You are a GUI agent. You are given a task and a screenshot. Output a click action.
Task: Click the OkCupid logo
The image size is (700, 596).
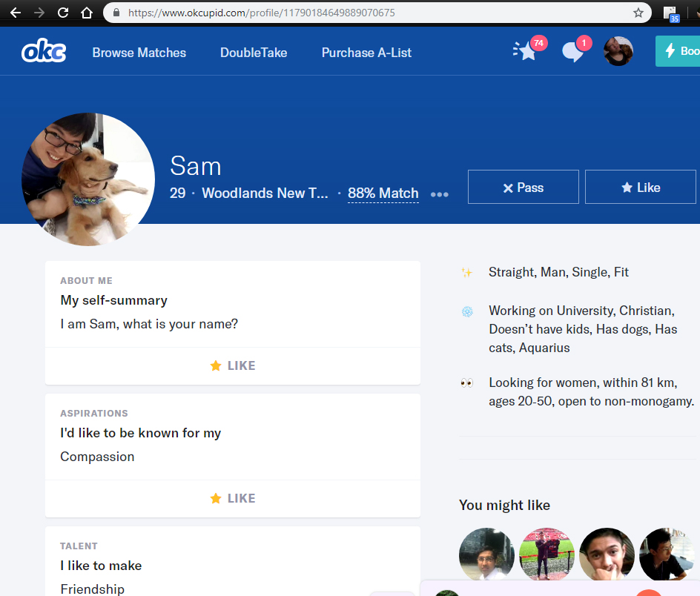[x=44, y=52]
